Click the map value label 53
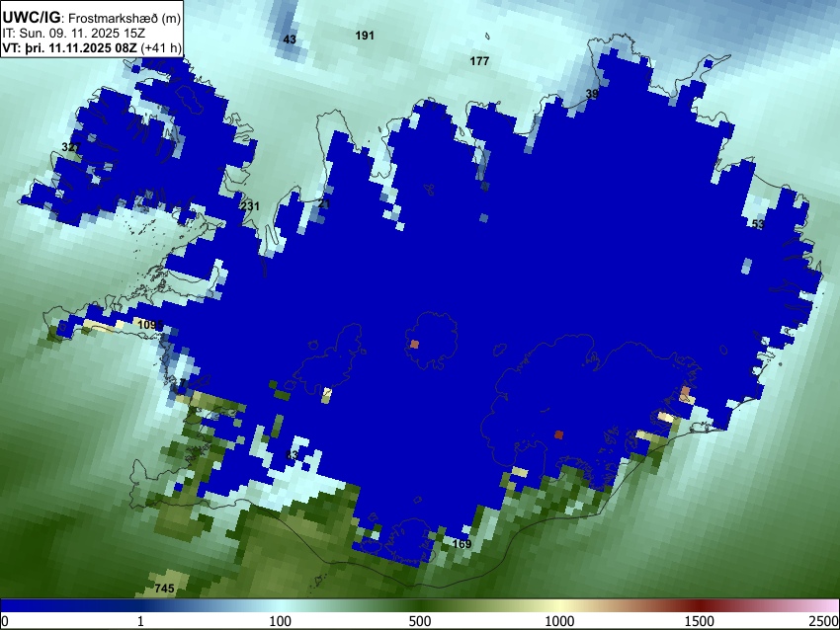840x630 pixels. tap(758, 224)
